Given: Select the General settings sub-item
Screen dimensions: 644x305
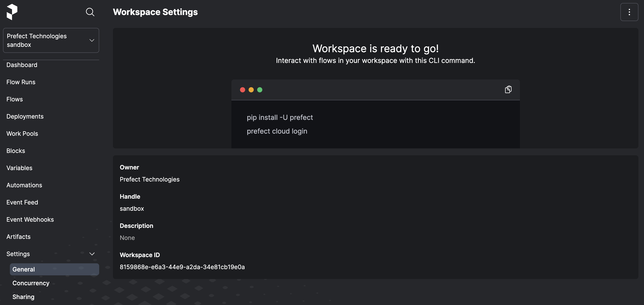Looking at the screenshot, I should [54, 269].
